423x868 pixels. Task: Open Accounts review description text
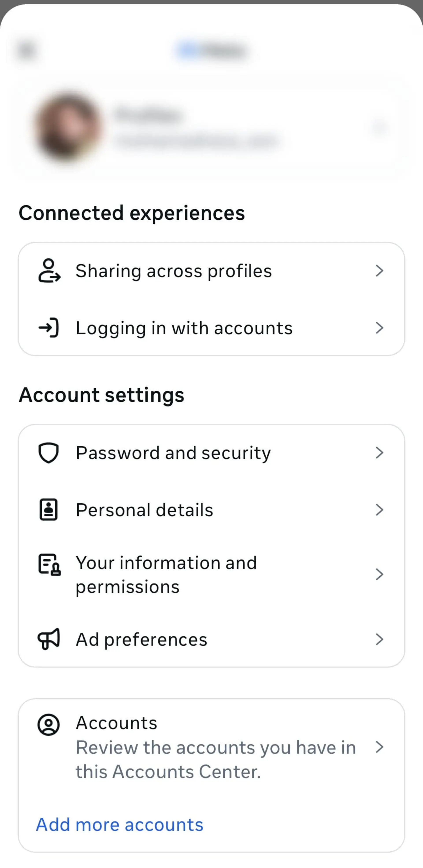point(215,759)
